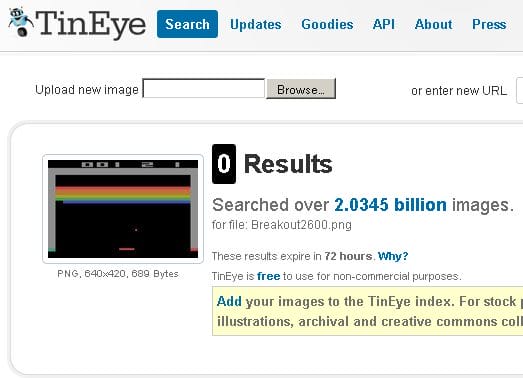This screenshot has width=523, height=378.
Task: Click the TinEye wordmark logo
Action: pyautogui.click(x=91, y=24)
